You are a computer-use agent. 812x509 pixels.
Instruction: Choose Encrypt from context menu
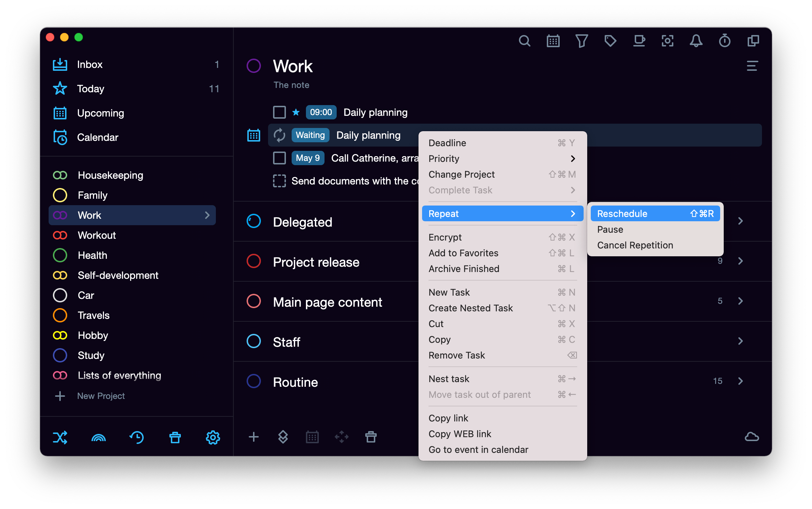click(502, 237)
